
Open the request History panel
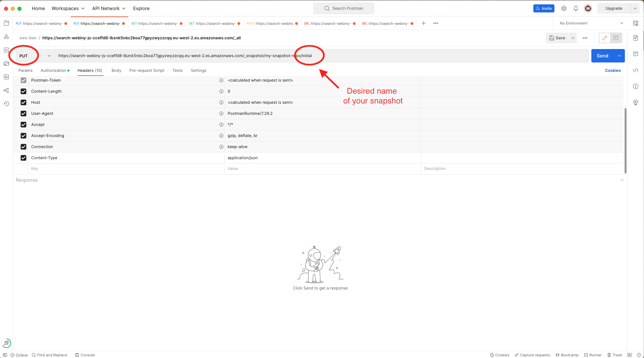click(6, 104)
